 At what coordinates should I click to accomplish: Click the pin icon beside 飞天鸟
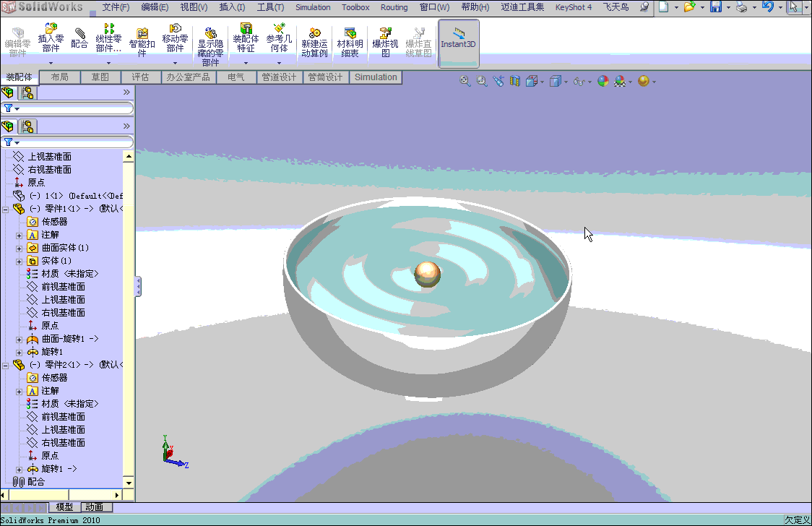(x=644, y=7)
